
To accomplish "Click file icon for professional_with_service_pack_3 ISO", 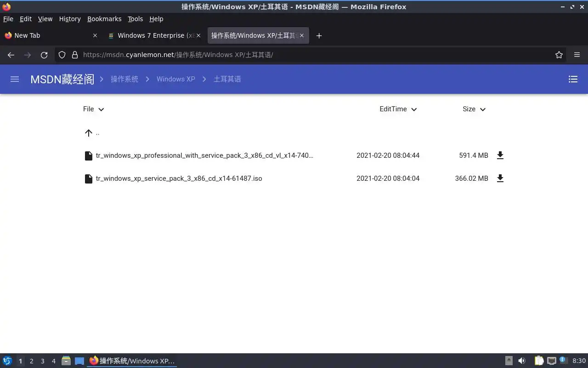I will click(89, 155).
